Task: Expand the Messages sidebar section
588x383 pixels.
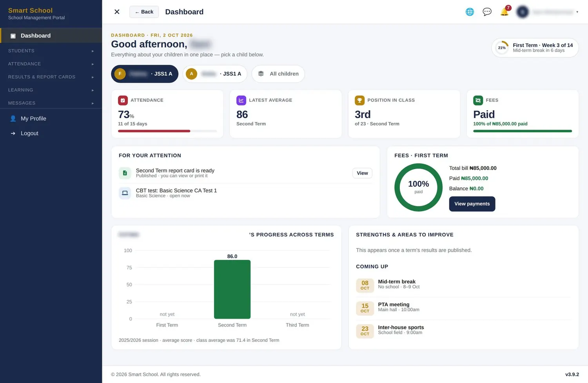Action: pos(51,103)
